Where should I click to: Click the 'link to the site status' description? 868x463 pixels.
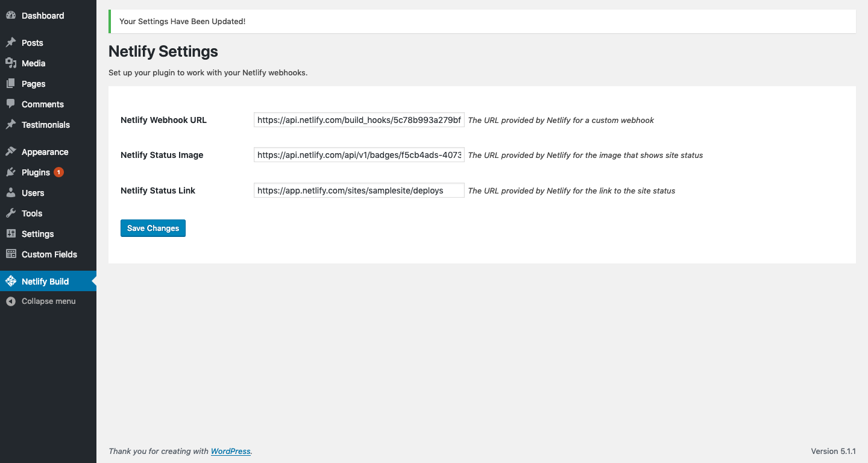point(571,191)
